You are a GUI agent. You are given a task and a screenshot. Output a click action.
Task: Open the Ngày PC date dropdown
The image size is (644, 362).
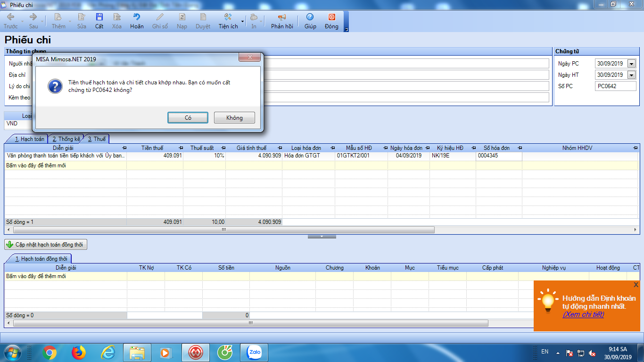click(x=631, y=64)
